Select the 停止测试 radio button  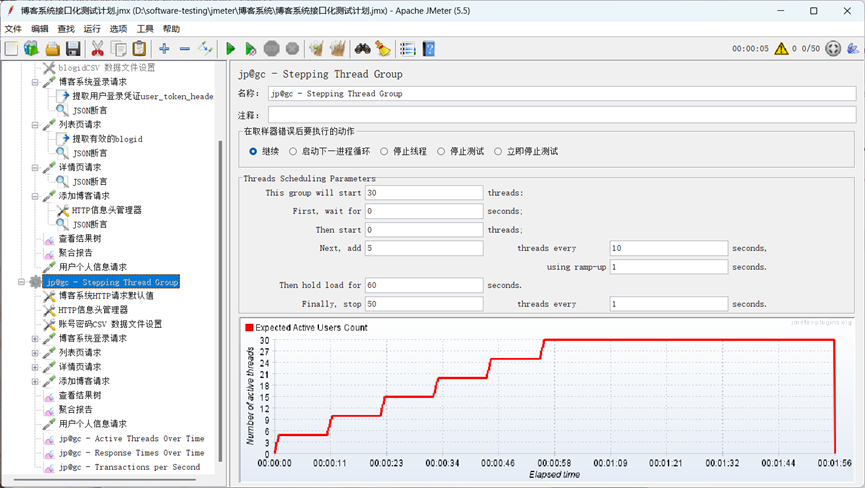[441, 151]
